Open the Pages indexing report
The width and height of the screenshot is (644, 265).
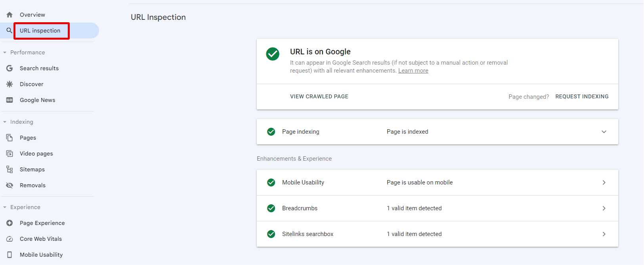pos(28,138)
